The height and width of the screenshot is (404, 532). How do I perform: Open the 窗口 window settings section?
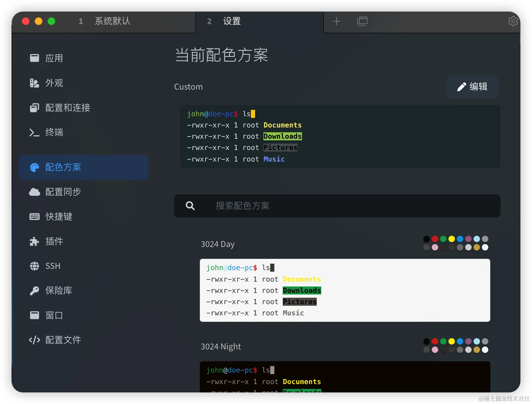pos(84,315)
